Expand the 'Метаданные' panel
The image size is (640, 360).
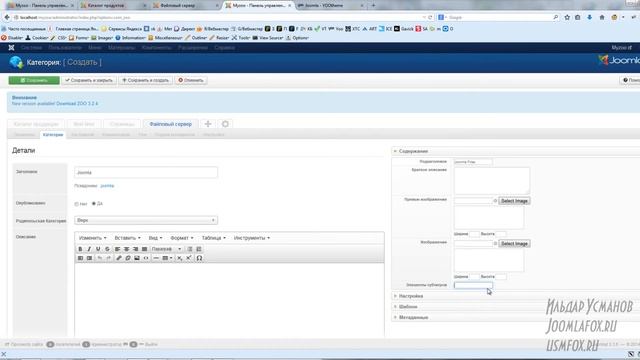413,317
